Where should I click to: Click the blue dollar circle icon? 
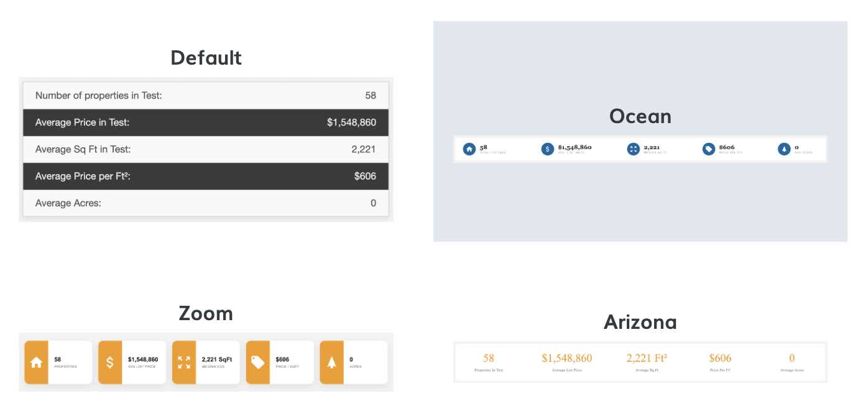pos(547,149)
